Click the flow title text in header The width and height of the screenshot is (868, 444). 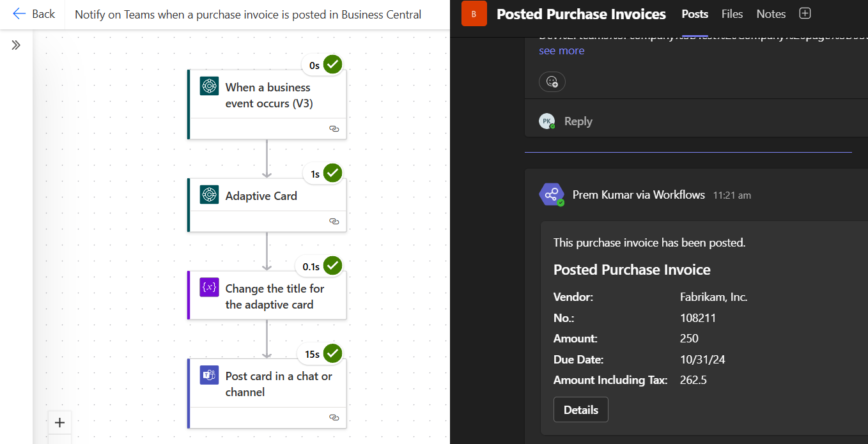[x=248, y=14]
